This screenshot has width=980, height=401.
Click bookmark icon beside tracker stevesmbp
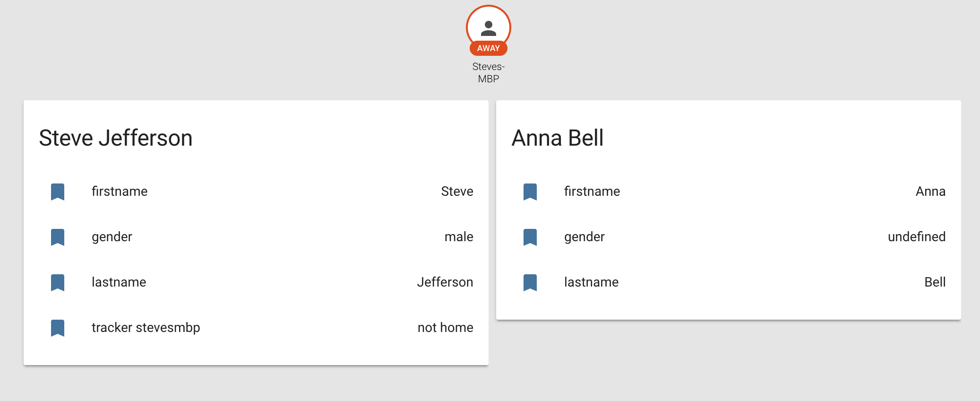click(x=58, y=328)
